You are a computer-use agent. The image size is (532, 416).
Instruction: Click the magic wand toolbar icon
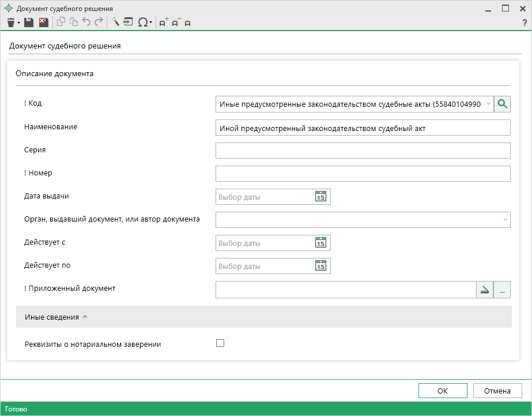tap(115, 23)
